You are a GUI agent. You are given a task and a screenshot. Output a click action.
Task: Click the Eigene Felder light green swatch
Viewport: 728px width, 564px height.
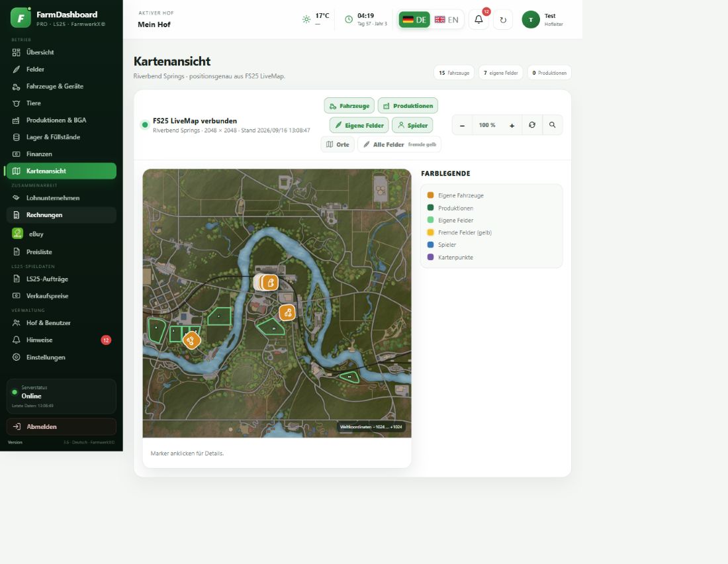point(430,220)
